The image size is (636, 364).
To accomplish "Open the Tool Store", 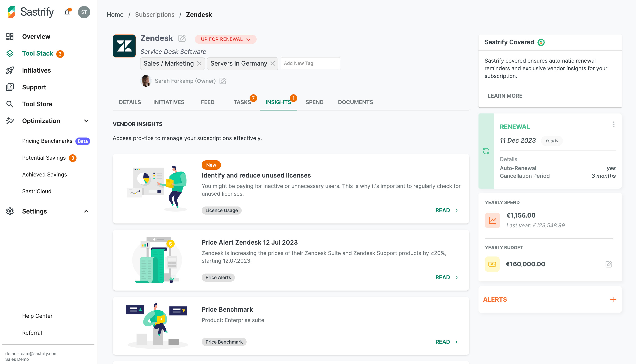I will pyautogui.click(x=37, y=104).
